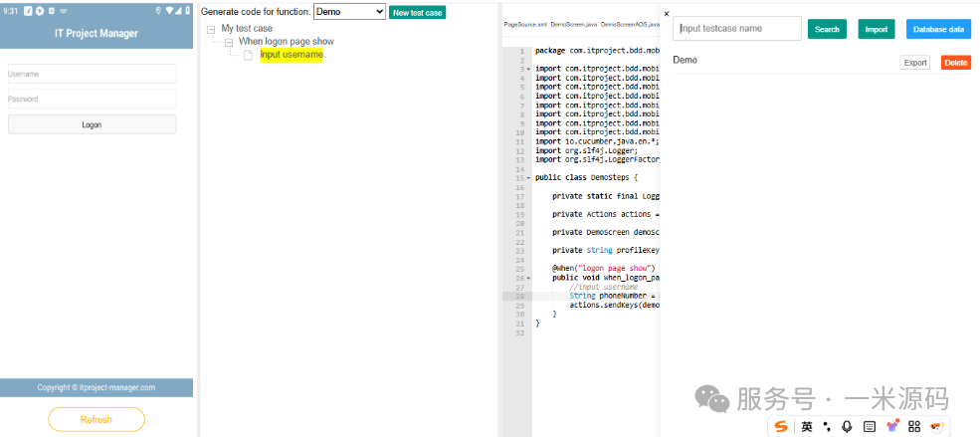
Task: Click the blue Database data button
Action: click(939, 30)
